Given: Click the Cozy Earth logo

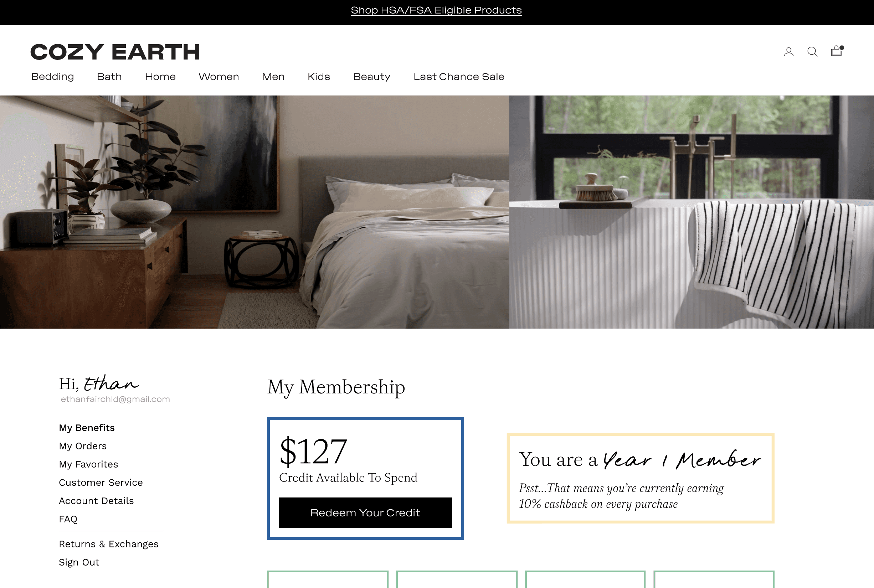Looking at the screenshot, I should pos(115,52).
